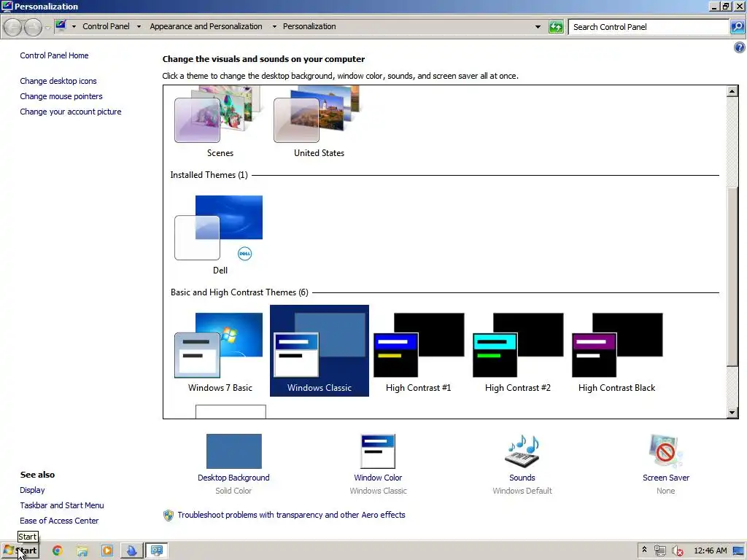Open Google Chrome from the taskbar

tap(57, 551)
